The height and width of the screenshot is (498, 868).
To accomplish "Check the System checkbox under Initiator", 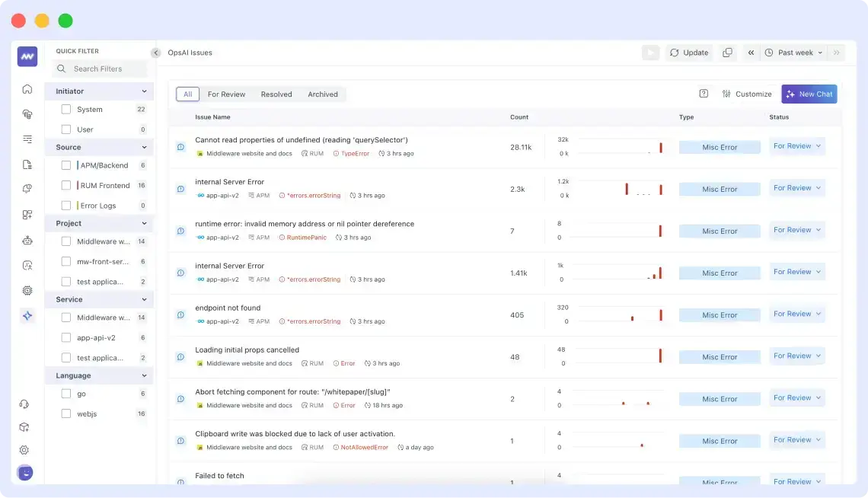I will [66, 109].
